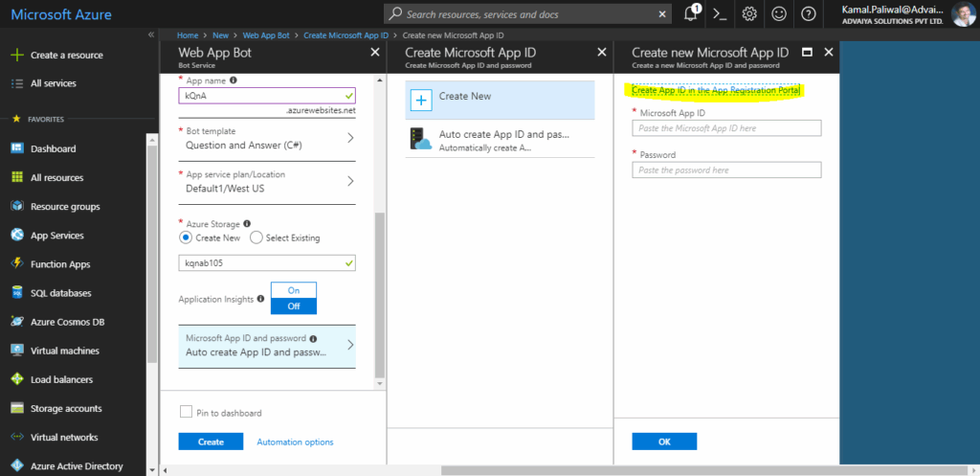Click the Load balancers diamond icon
The image size is (980, 476).
[x=17, y=379]
